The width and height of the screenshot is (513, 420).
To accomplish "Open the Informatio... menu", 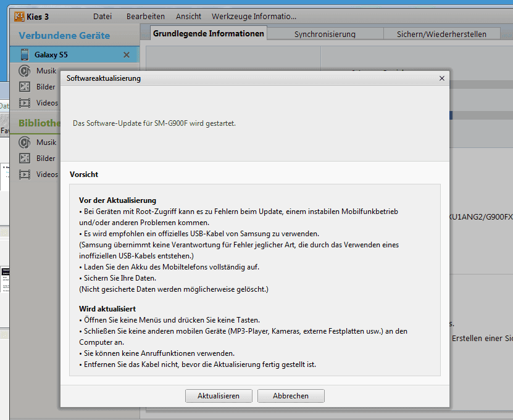I will [275, 16].
